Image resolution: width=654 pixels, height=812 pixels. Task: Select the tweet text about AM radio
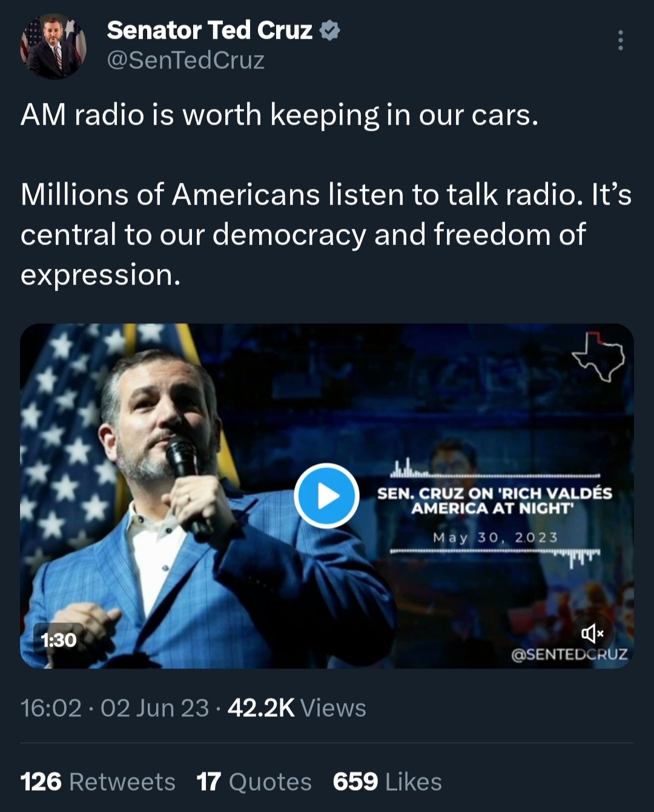pos(326,194)
